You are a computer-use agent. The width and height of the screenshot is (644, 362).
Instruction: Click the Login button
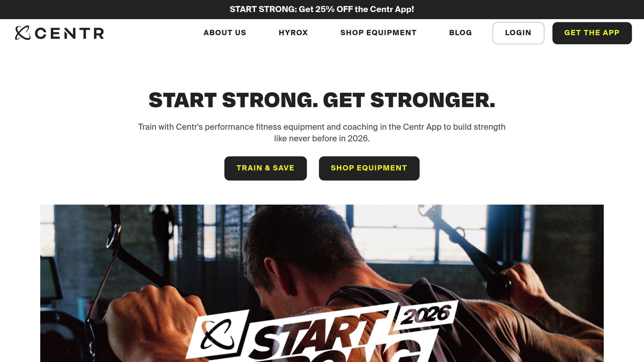pos(518,33)
